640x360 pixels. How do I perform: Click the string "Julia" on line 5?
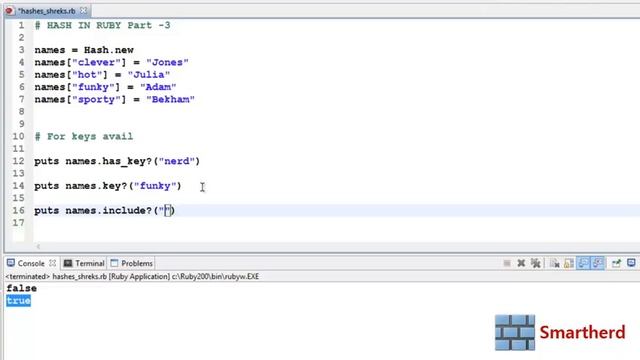[149, 75]
